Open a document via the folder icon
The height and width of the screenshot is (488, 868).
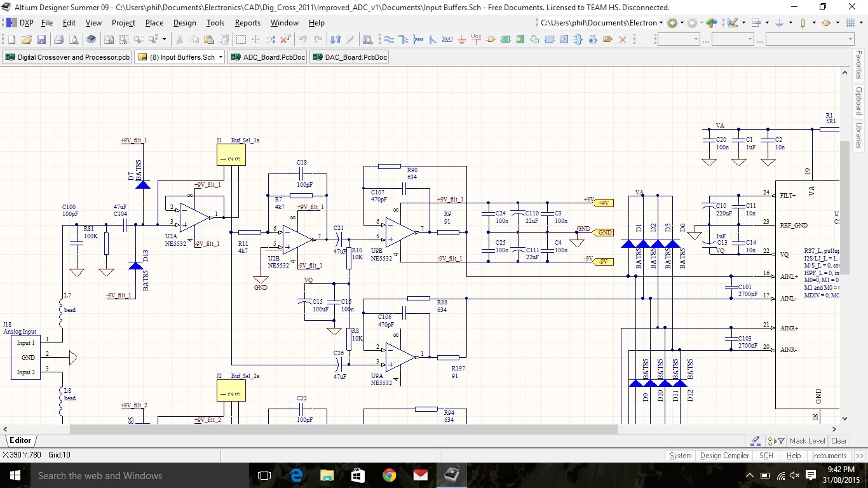coord(27,39)
